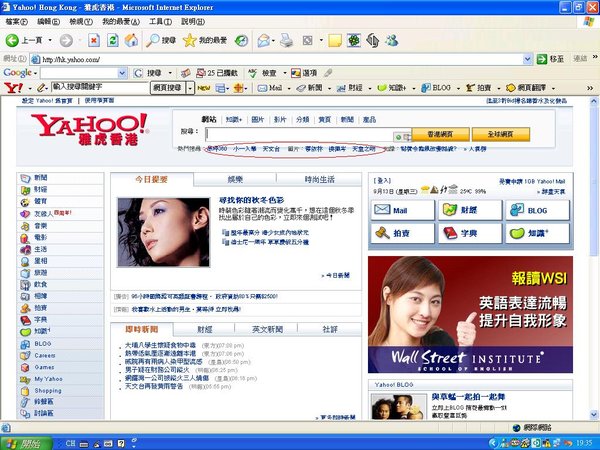Screen dimensions: 600x450
Task: Click the featured woman portrait thumbnail
Action: [x=163, y=232]
